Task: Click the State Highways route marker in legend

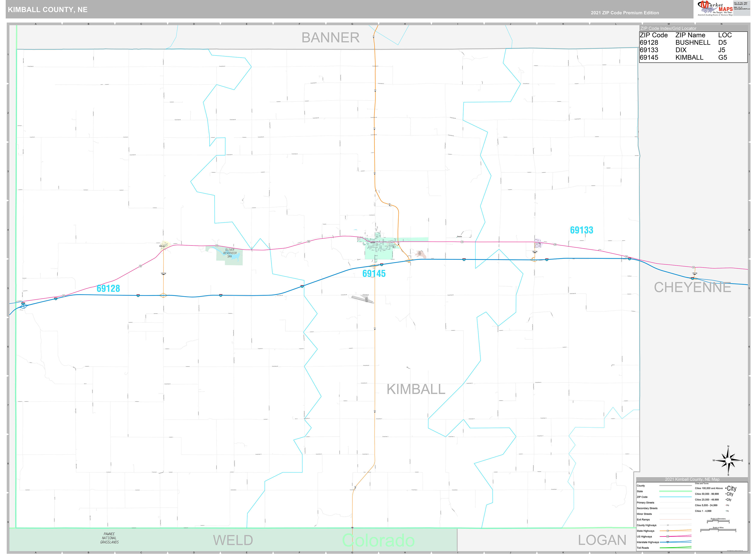Action: [x=667, y=531]
